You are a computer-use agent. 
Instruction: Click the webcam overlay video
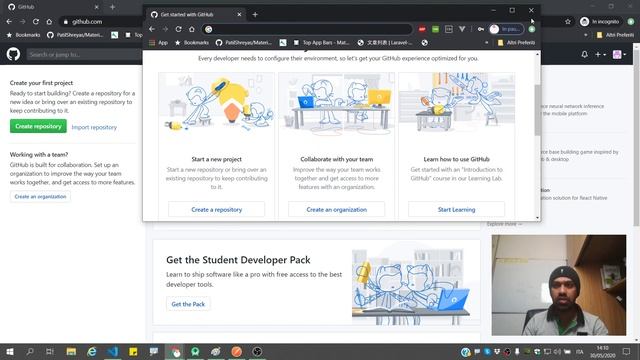[559, 285]
